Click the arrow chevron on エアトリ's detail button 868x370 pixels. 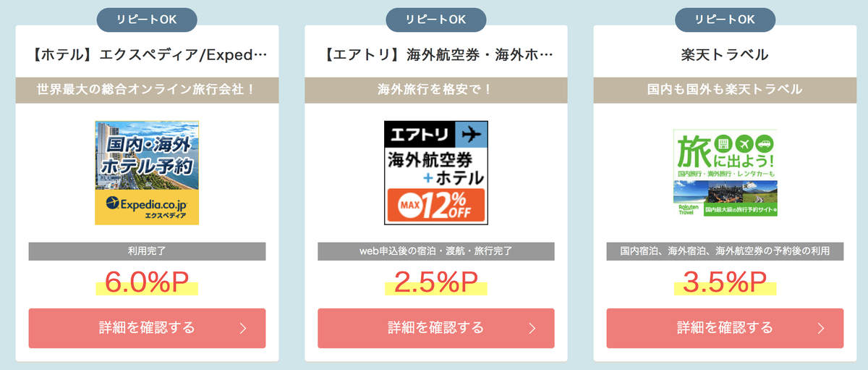tap(532, 328)
